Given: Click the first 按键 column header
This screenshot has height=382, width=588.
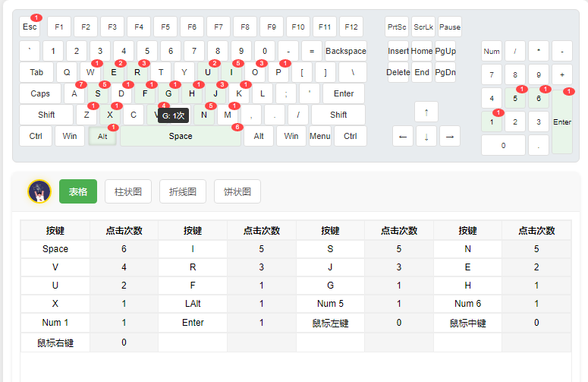Looking at the screenshot, I should (55, 230).
